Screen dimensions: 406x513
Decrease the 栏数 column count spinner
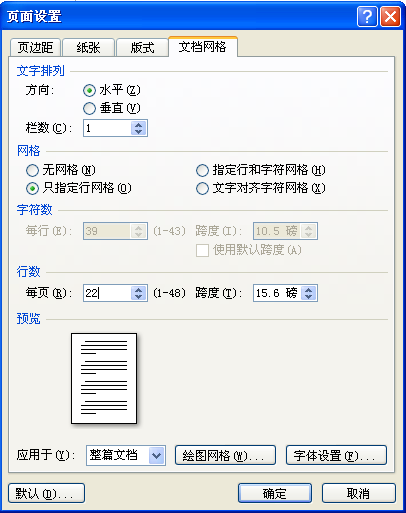click(x=139, y=132)
